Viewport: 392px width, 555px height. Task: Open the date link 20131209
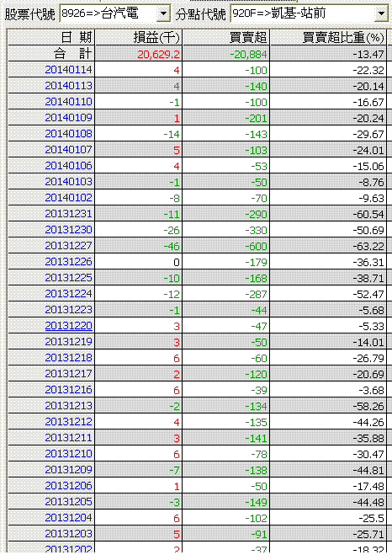[x=69, y=470]
